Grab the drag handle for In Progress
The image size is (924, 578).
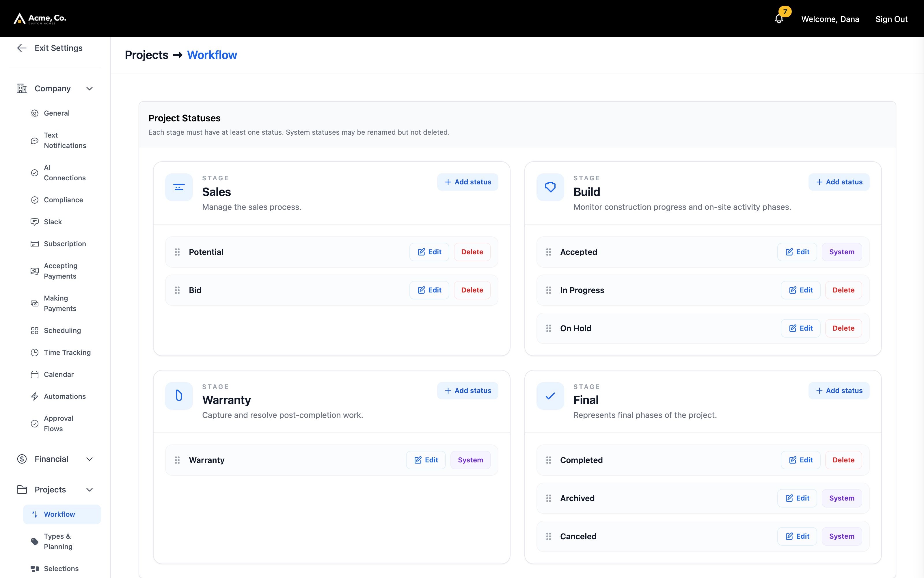tap(549, 290)
